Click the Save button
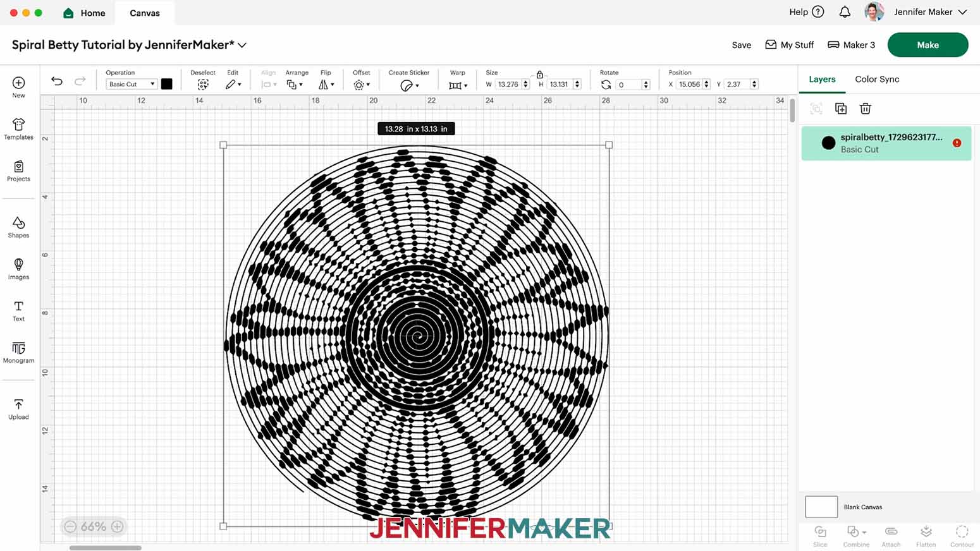Viewport: 980px width, 551px height. tap(741, 45)
